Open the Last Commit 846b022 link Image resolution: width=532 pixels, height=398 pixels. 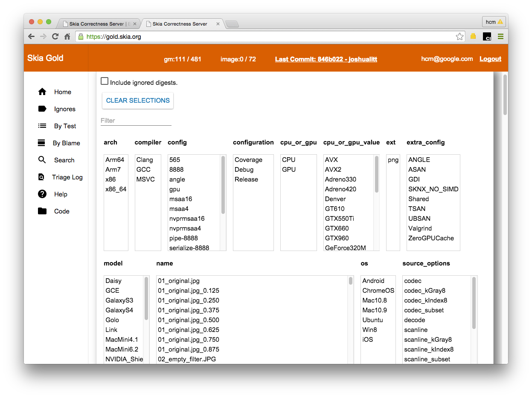coord(326,59)
